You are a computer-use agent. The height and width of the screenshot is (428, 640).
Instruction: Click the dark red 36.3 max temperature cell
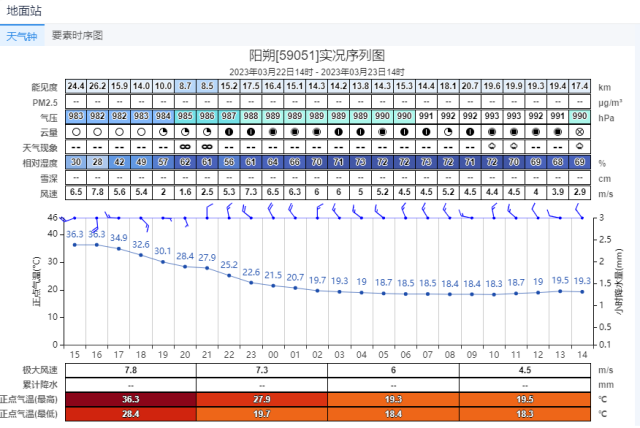pos(130,398)
